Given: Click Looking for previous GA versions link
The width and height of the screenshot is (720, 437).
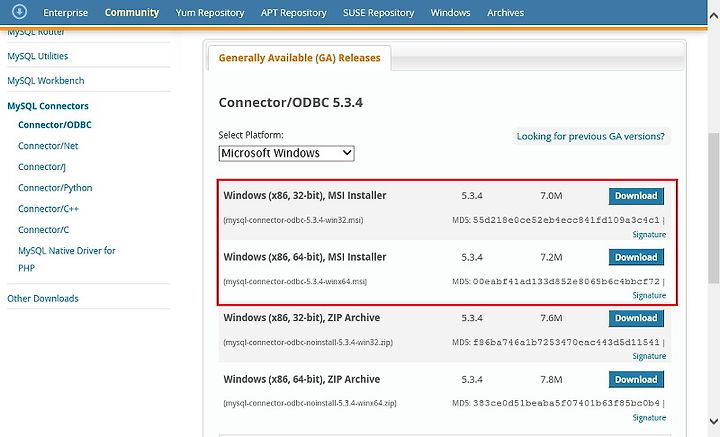Looking at the screenshot, I should point(591,137).
